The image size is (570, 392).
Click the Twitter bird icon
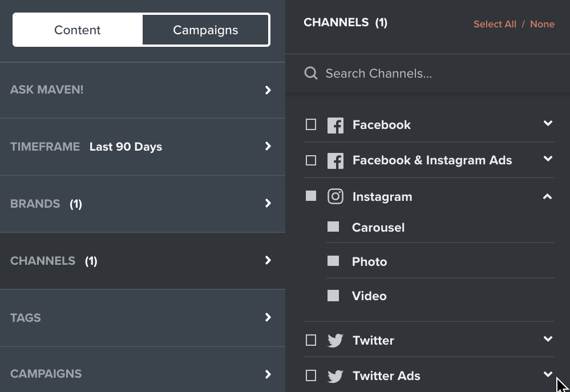tap(335, 341)
